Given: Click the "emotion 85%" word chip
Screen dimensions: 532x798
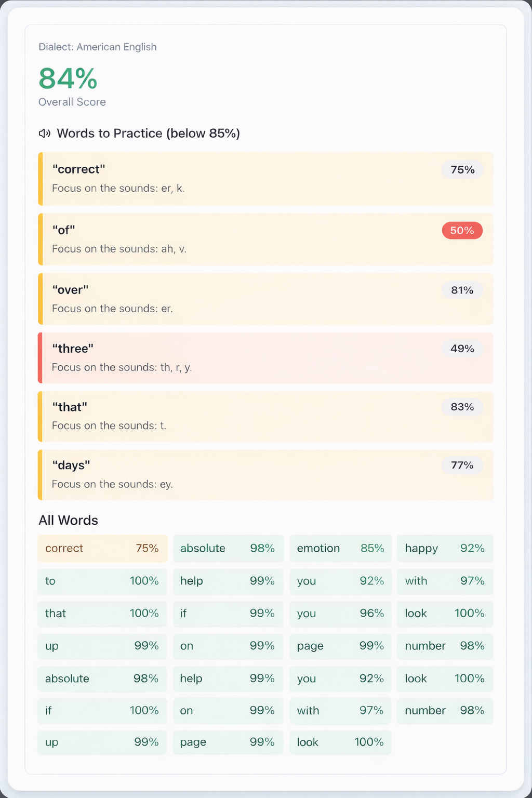Looking at the screenshot, I should (340, 548).
